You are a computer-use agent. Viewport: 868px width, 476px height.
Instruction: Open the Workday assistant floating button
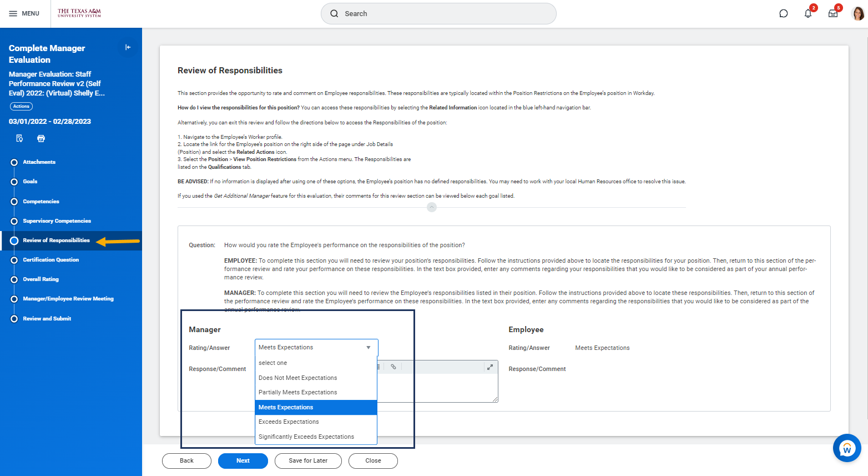point(847,448)
